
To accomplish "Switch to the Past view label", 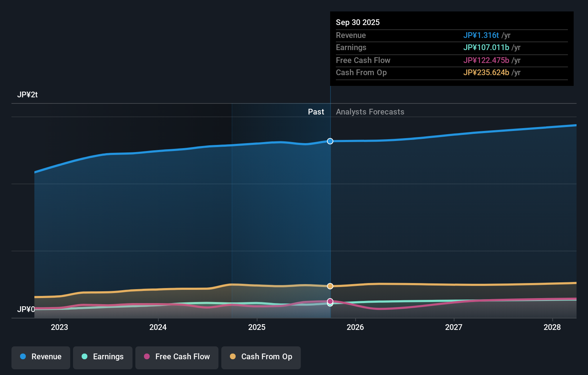I will 316,112.
